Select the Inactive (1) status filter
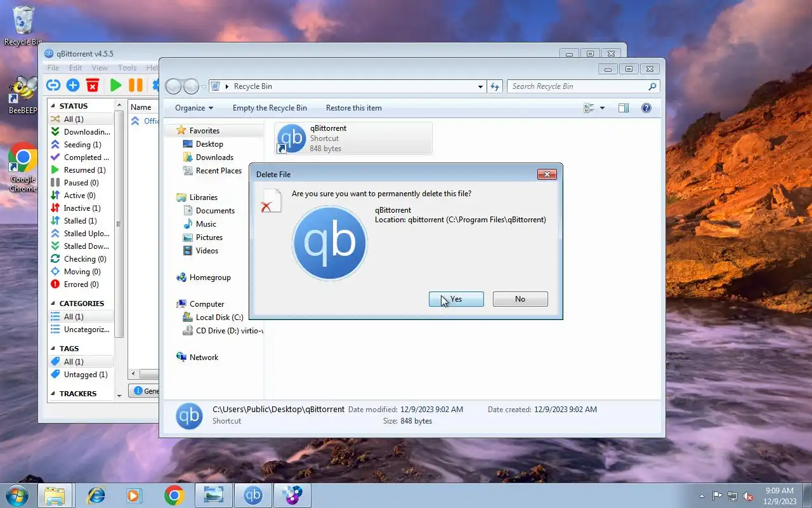 pos(81,208)
